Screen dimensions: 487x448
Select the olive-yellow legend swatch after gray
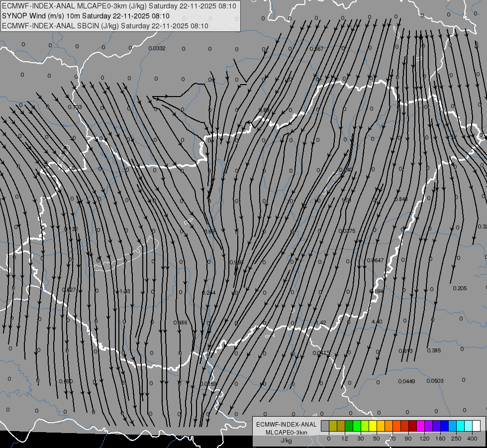click(333, 426)
